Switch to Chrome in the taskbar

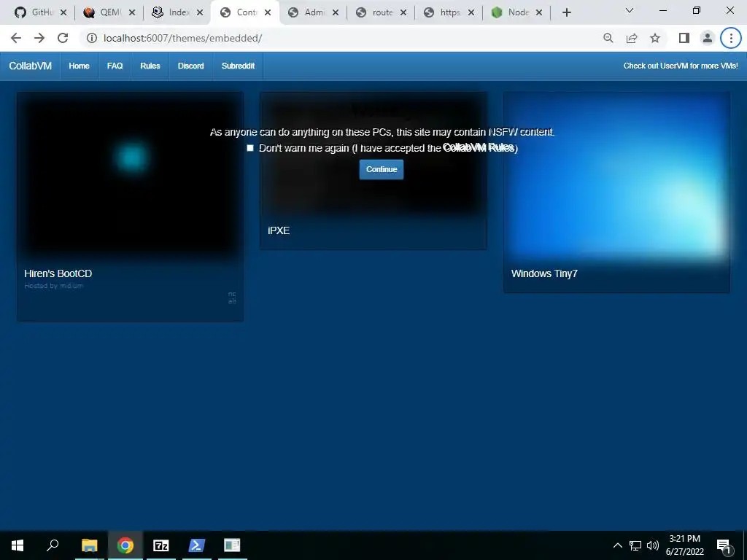pos(125,545)
